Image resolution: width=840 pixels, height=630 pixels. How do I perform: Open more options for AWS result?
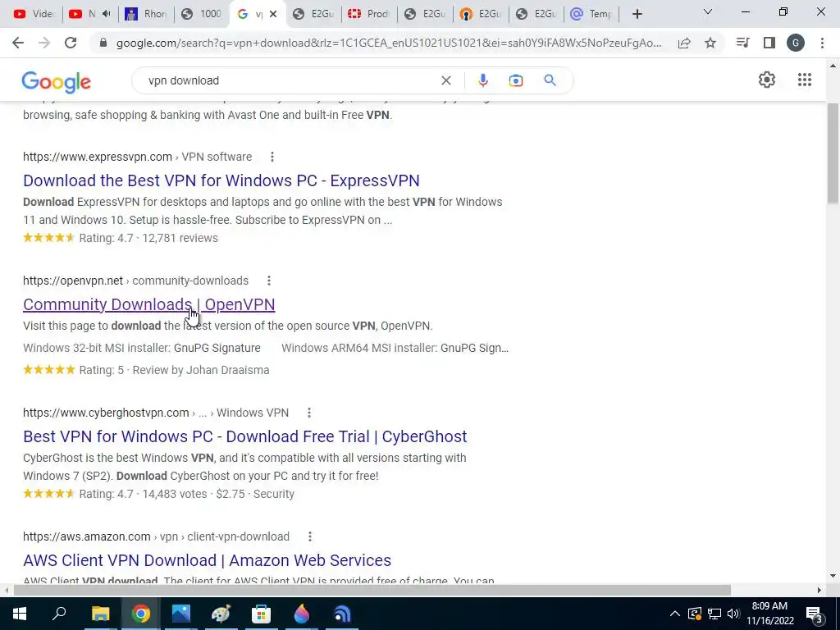pyautogui.click(x=309, y=536)
